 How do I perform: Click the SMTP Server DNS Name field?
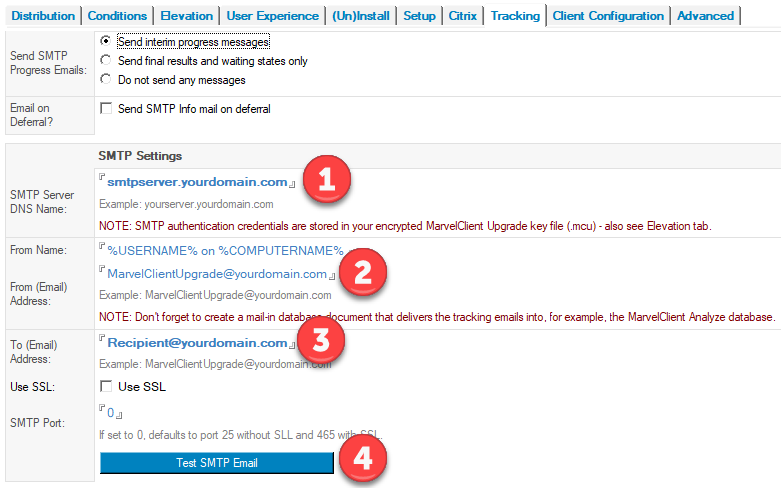point(197,182)
